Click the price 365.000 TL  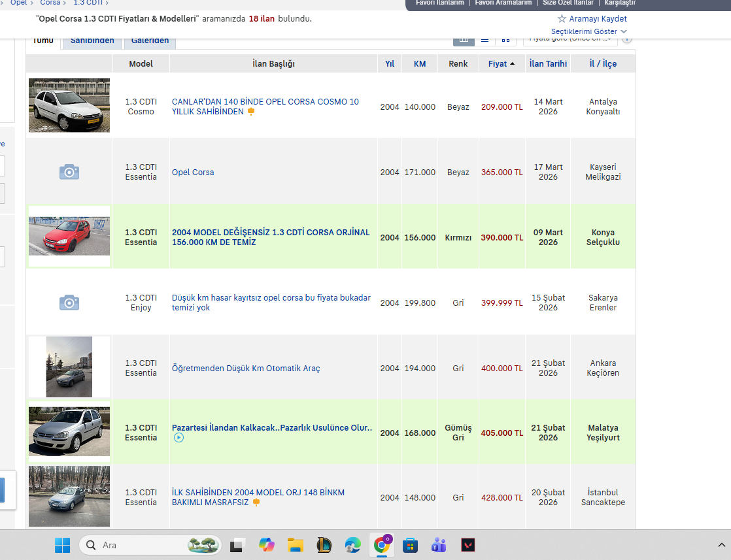tap(502, 173)
